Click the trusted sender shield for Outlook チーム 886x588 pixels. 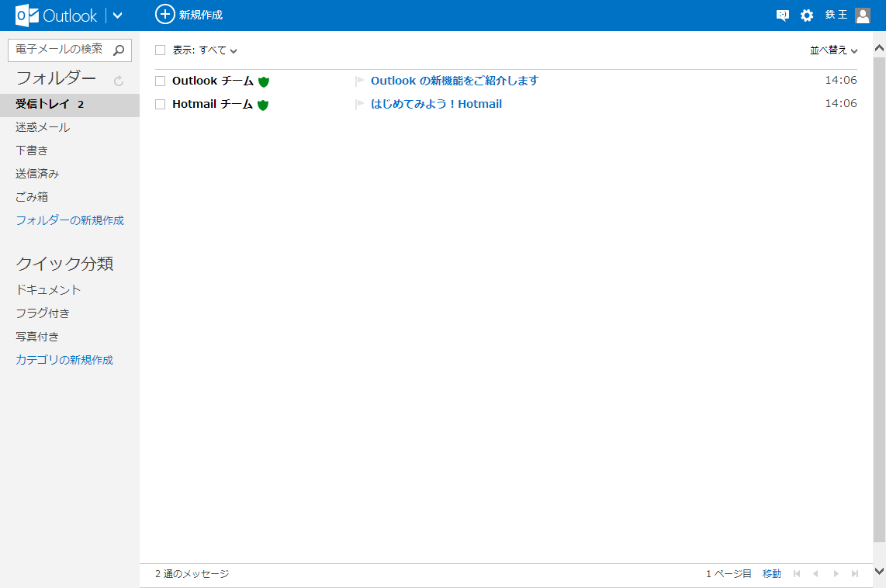[263, 82]
